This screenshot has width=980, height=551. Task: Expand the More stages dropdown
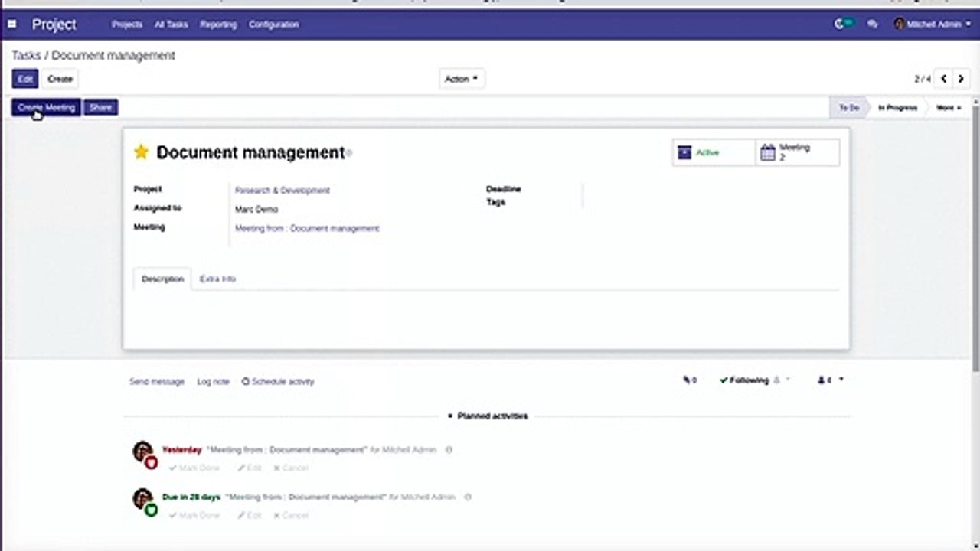(x=949, y=108)
